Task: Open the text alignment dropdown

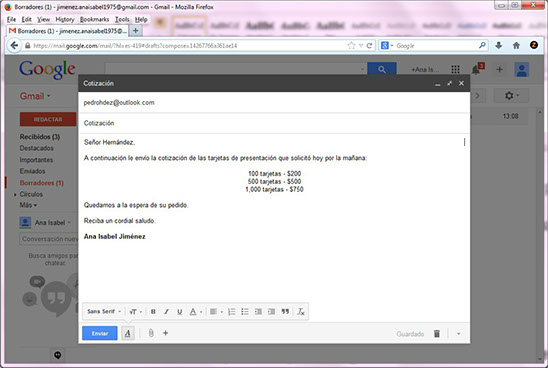Action: coord(216,311)
